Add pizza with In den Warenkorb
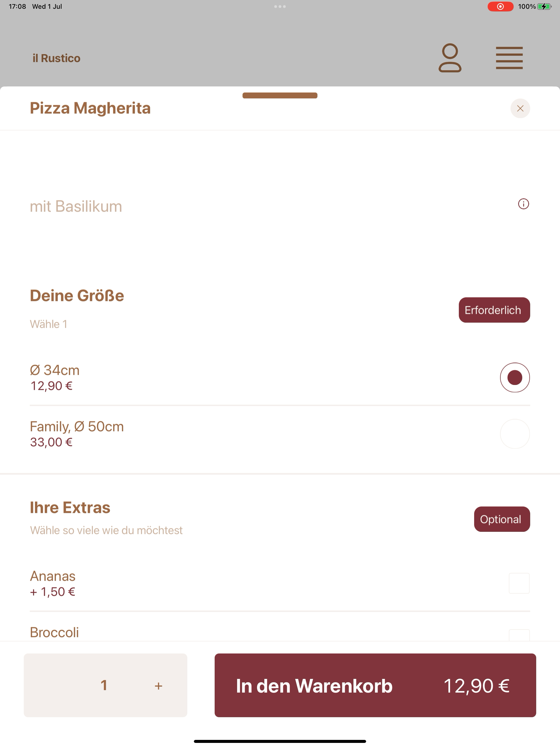 tap(375, 685)
